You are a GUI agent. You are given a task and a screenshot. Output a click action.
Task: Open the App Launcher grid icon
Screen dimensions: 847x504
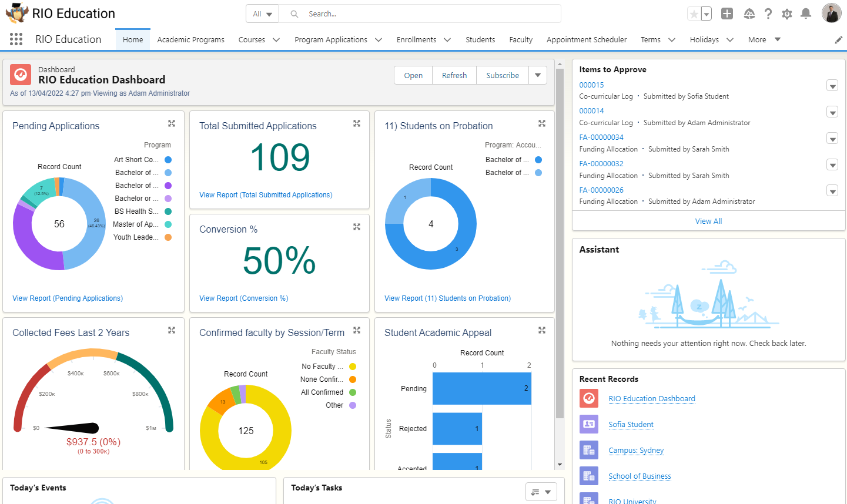(x=16, y=39)
